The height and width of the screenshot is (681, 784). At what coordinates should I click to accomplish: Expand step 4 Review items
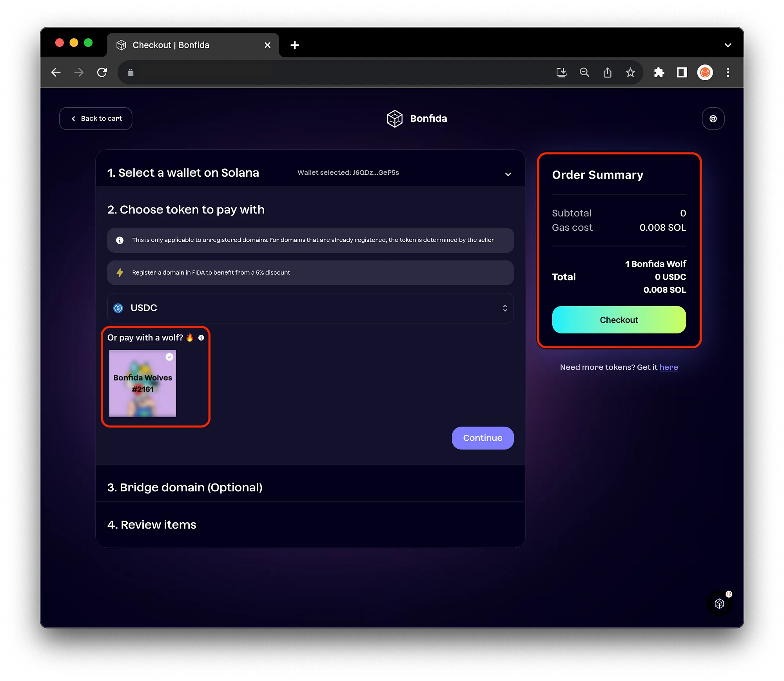pyautogui.click(x=310, y=524)
